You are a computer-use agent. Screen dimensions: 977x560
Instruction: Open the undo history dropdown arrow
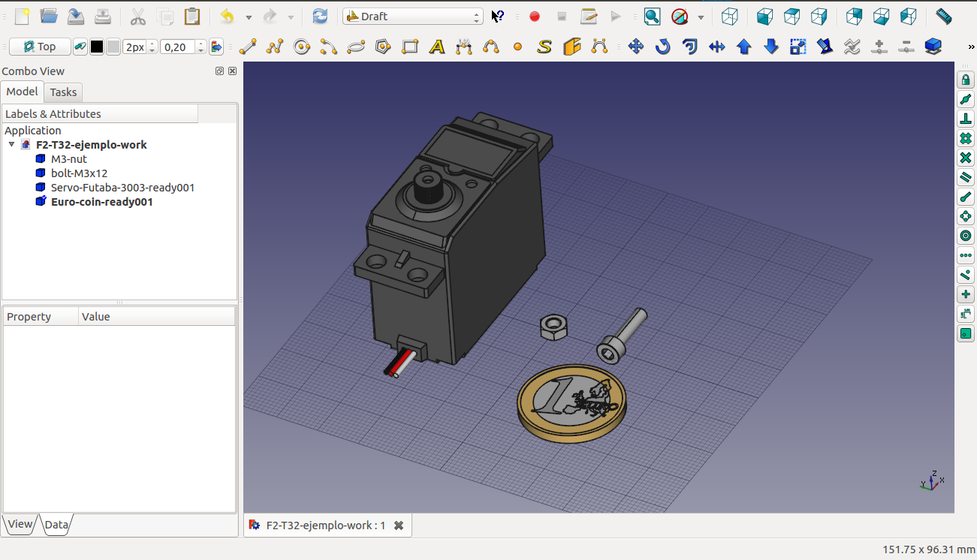click(248, 17)
